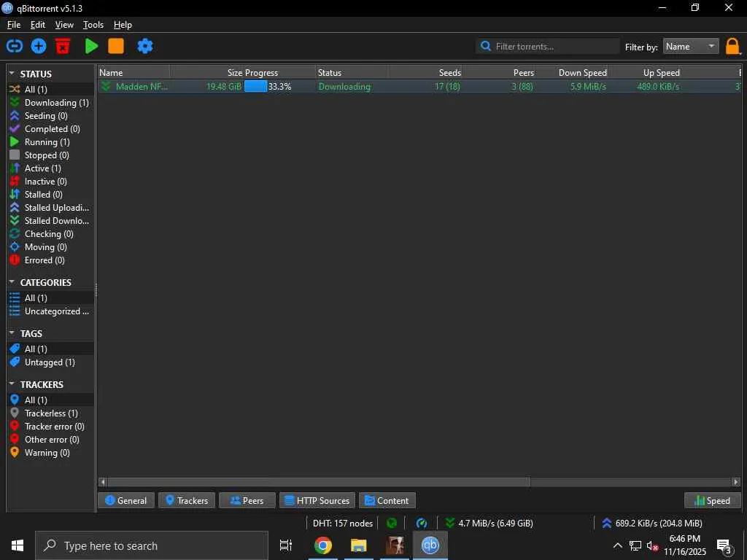
Task: Collapse the TRACKERS section
Action: coord(12,384)
